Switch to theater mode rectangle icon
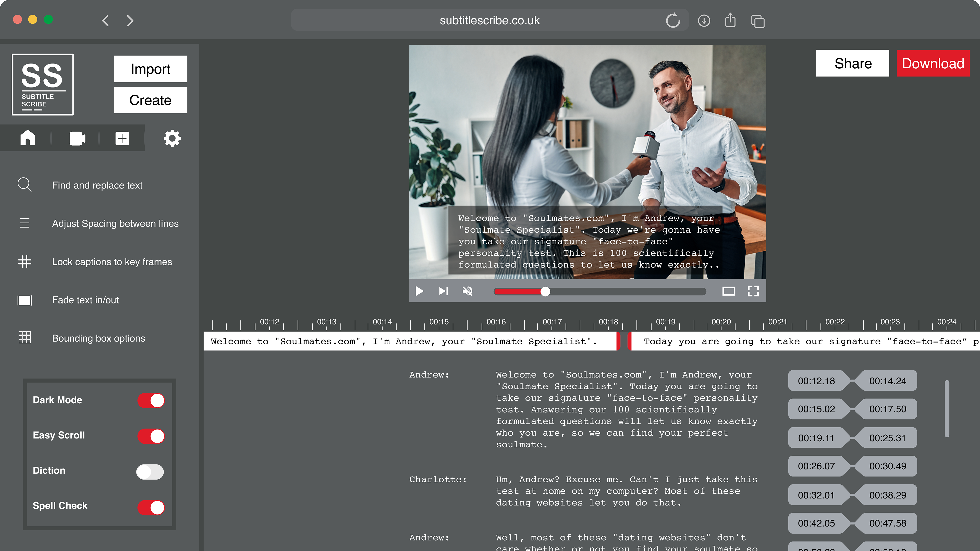Screen dimensions: 980x551 (x=729, y=291)
